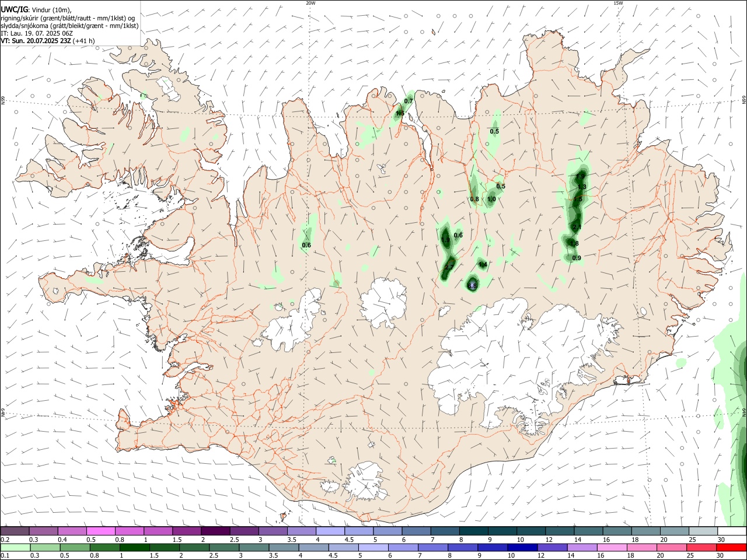Select the 0.8 precipitation label
The width and height of the screenshot is (747, 560).
(x=474, y=199)
